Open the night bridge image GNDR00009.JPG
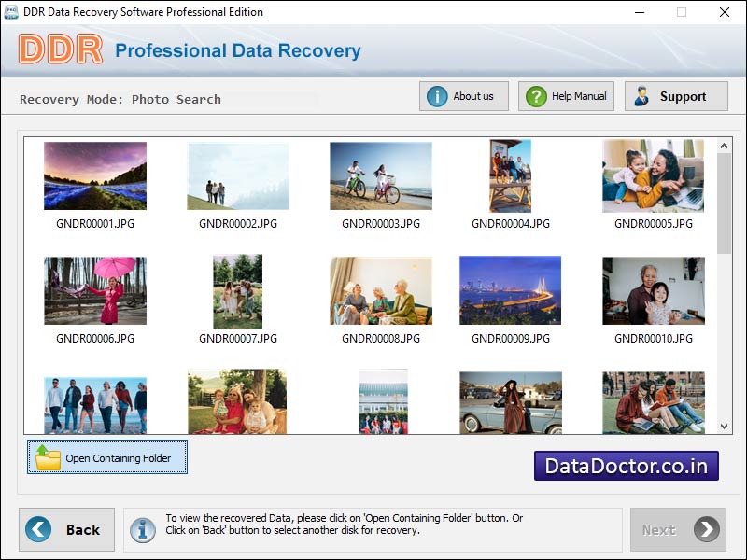The image size is (747, 560). click(510, 290)
